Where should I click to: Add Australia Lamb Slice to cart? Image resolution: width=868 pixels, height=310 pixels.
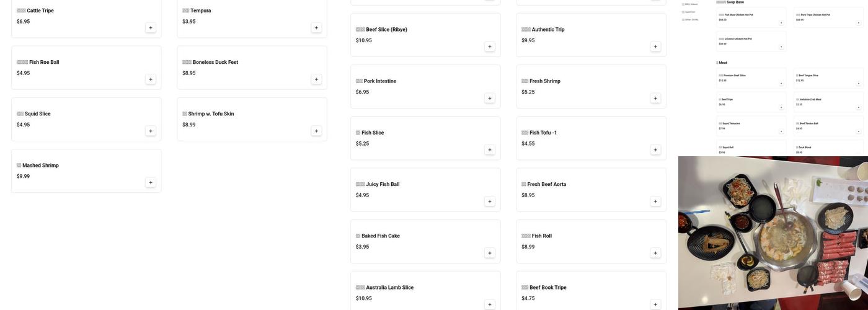(490, 304)
